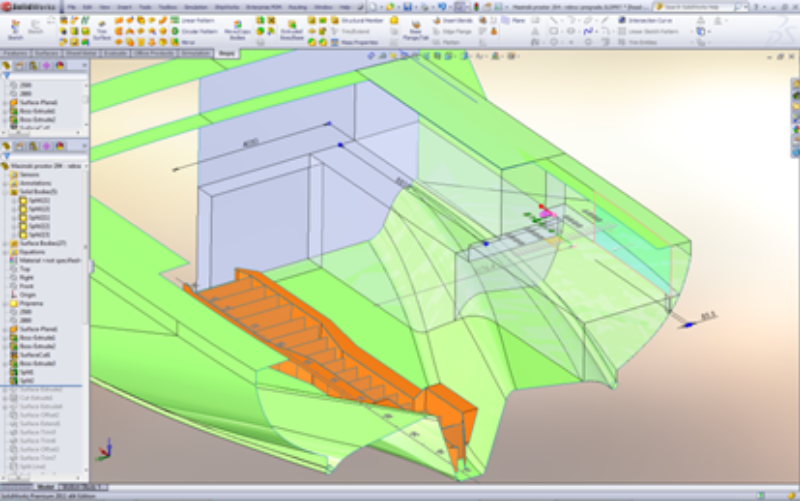
Task: Select the Trim Surface tool
Action: pos(102,28)
